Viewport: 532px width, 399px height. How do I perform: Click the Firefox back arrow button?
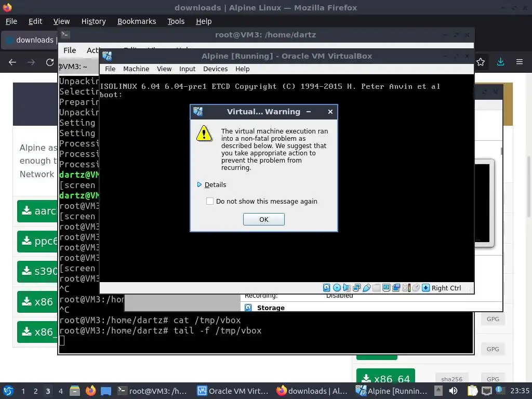point(12,62)
